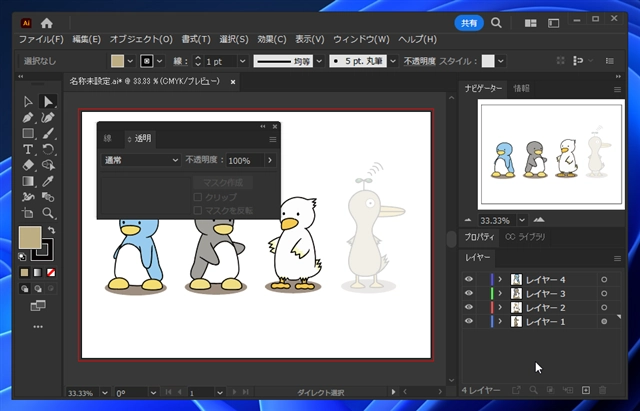The width and height of the screenshot is (640, 411).
Task: Zoom out in the Navigator panel
Action: 468,220
